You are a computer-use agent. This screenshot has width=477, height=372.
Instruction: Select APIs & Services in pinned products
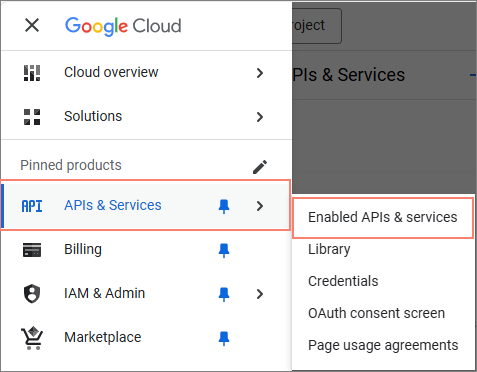click(146, 205)
